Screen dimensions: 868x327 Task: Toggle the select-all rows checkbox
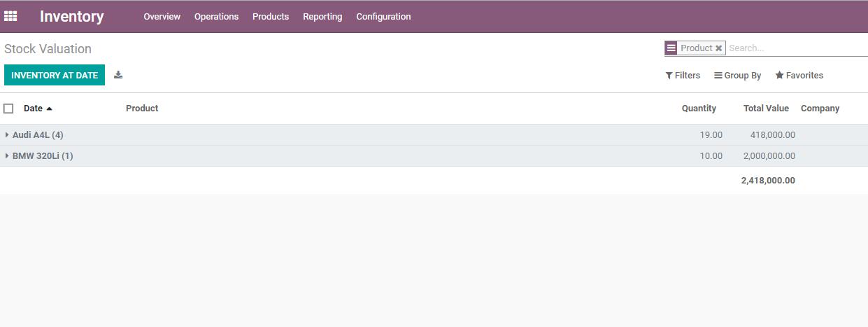point(8,109)
